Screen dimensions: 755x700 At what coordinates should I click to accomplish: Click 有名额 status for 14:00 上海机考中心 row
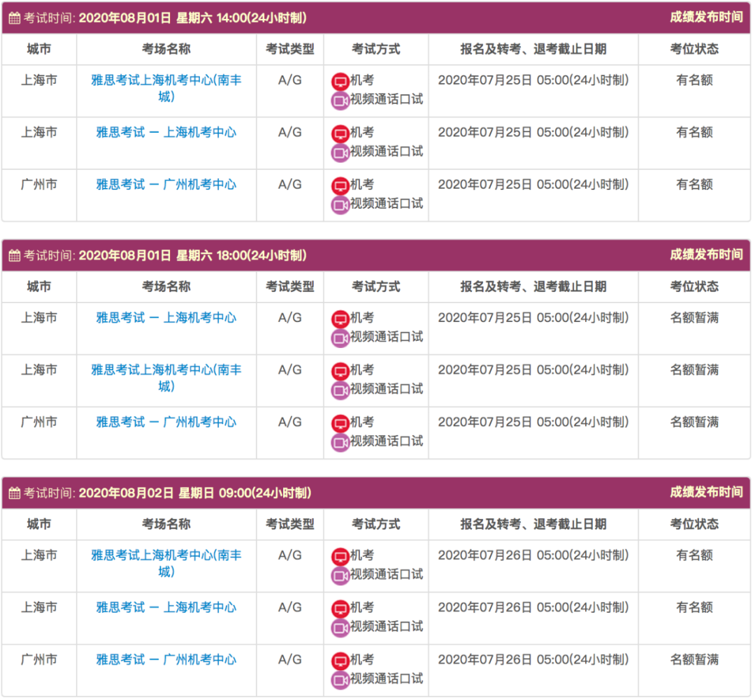point(695,132)
